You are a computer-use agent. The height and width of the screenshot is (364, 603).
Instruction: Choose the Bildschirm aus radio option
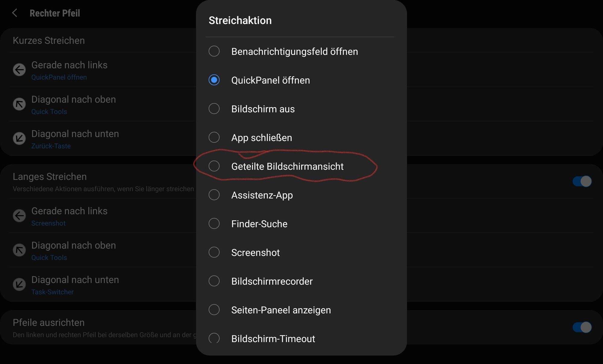214,109
